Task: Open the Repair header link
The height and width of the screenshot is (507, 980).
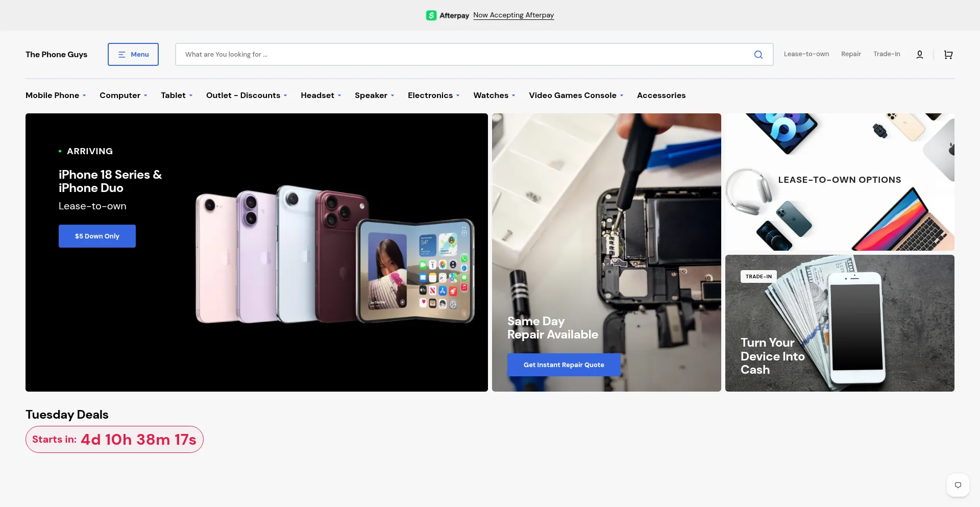Action: coord(851,54)
